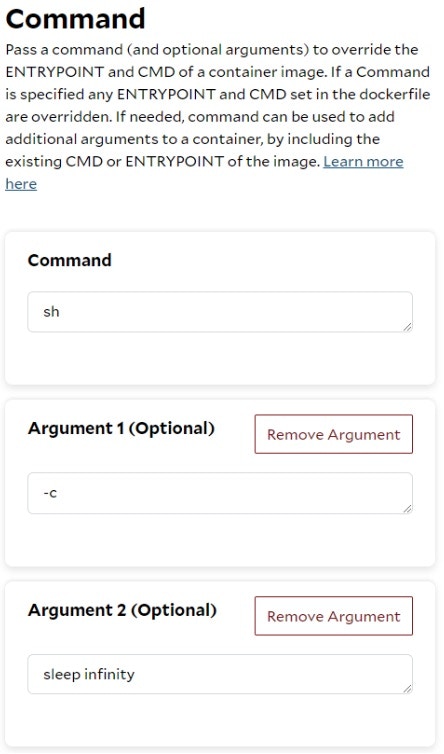
Task: Open the "Learn more" documentation link
Action: point(363,162)
